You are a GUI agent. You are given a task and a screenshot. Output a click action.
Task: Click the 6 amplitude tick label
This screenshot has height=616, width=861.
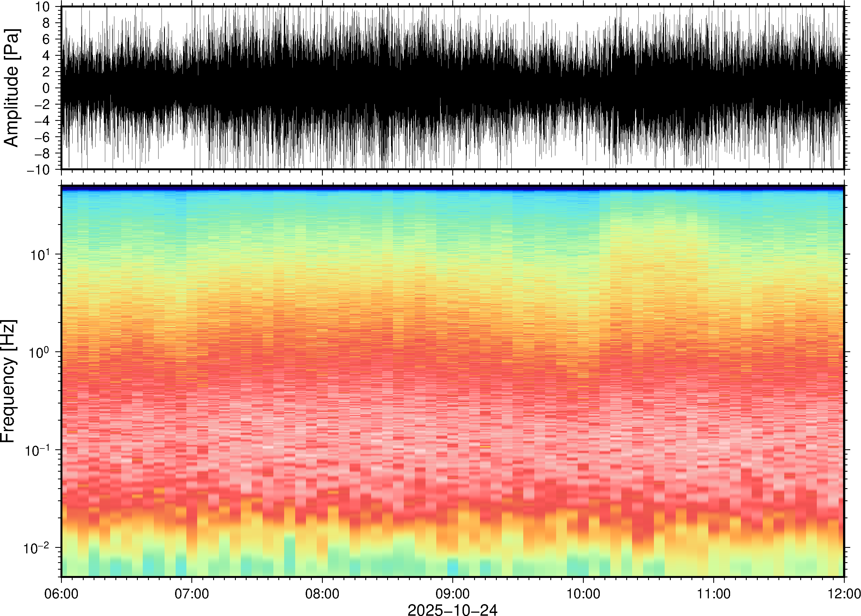(x=46, y=39)
